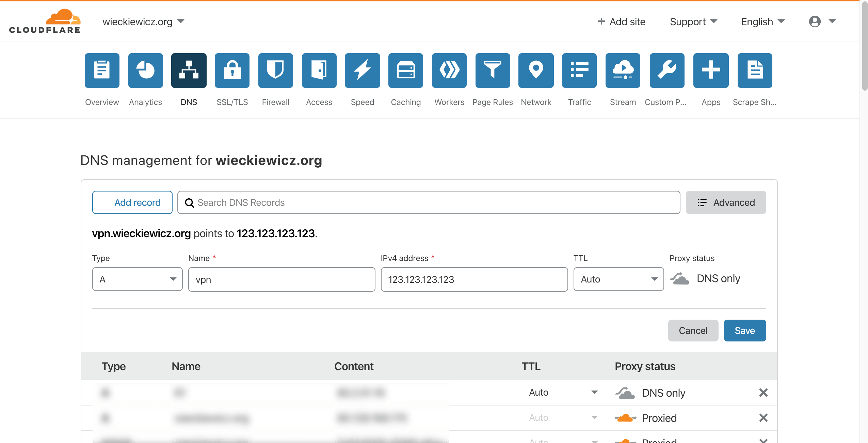Viewport: 868px width, 443px height.
Task: Open the English language dropdown
Action: (763, 21)
